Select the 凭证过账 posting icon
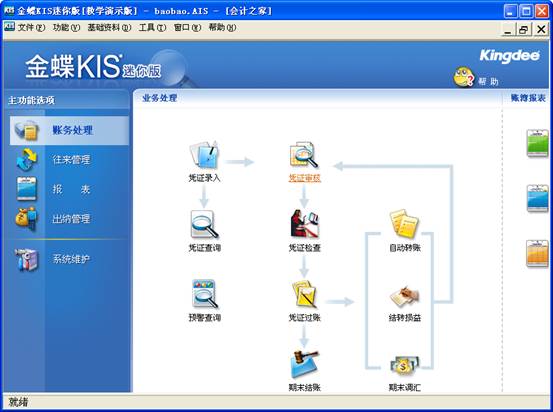 pyautogui.click(x=304, y=294)
